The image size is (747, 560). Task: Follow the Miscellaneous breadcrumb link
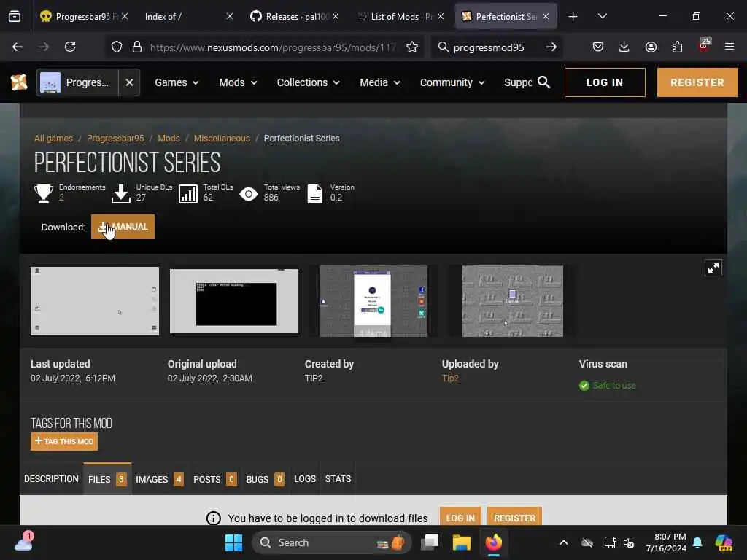[x=222, y=138]
